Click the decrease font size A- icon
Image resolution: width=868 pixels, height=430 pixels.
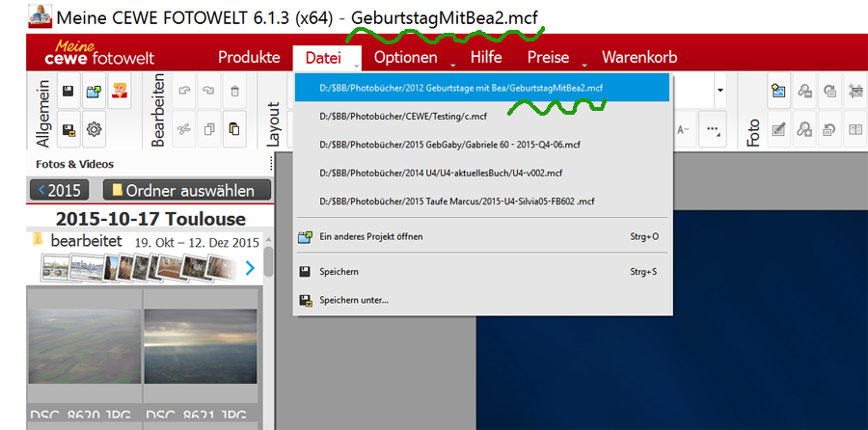[684, 129]
